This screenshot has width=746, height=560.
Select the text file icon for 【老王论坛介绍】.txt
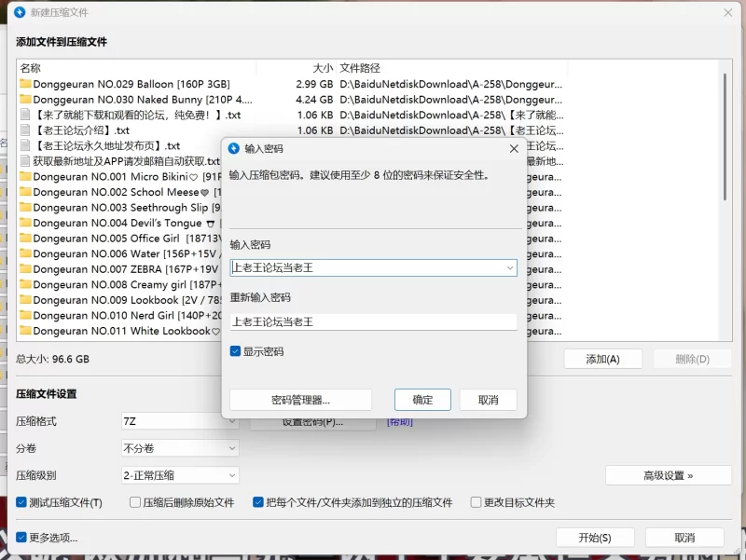[x=25, y=130]
